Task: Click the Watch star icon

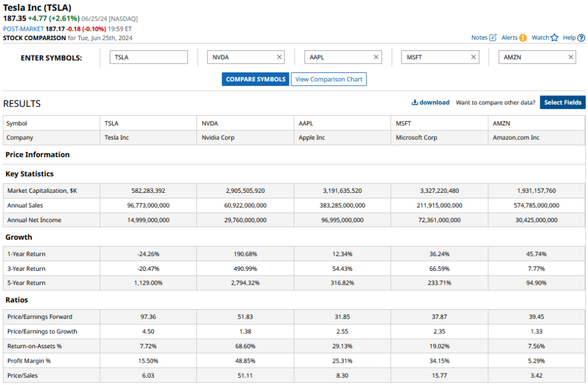Action: [554, 38]
